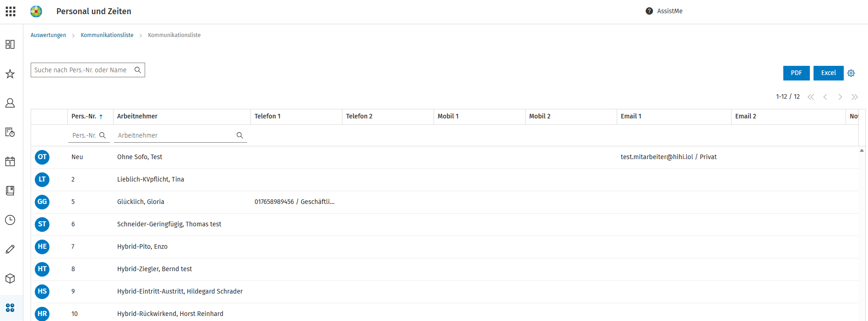Open table settings gear icon
Viewport: 868px width, 321px height.
pyautogui.click(x=851, y=73)
